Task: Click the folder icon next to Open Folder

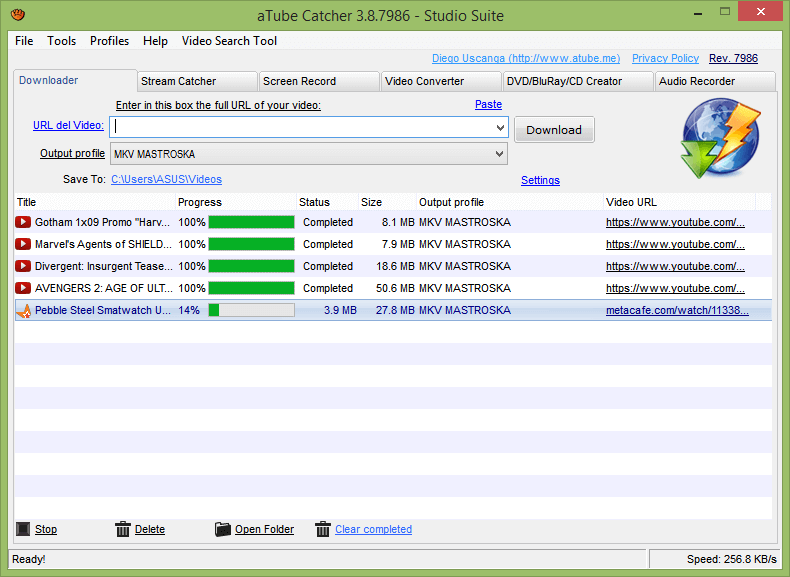Action: (222, 529)
